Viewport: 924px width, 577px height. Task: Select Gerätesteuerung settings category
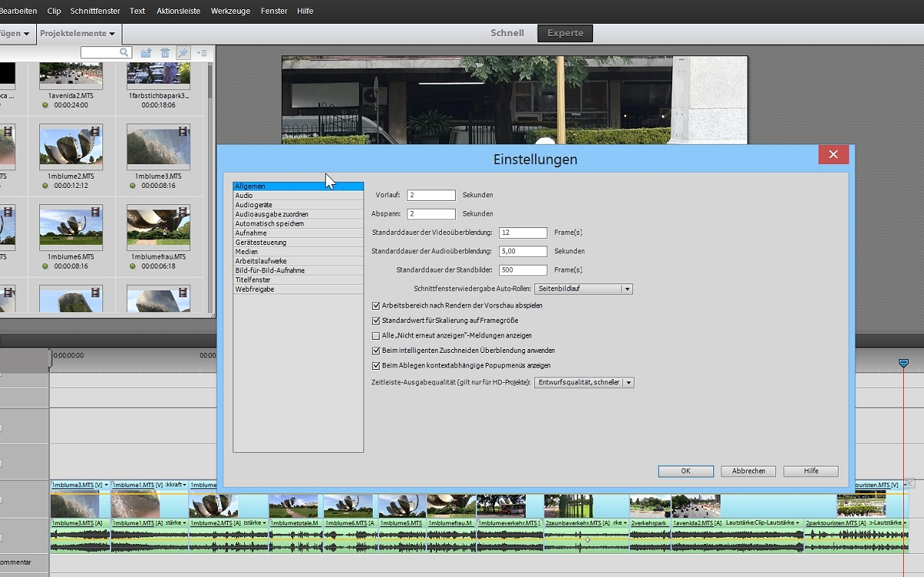298,243
